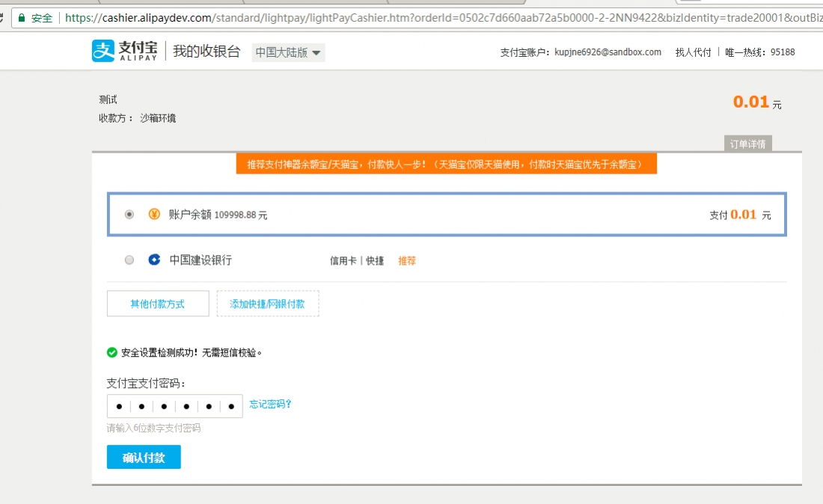This screenshot has height=504, width=823.
Task: Click the 6-digit payment password field
Action: [175, 406]
